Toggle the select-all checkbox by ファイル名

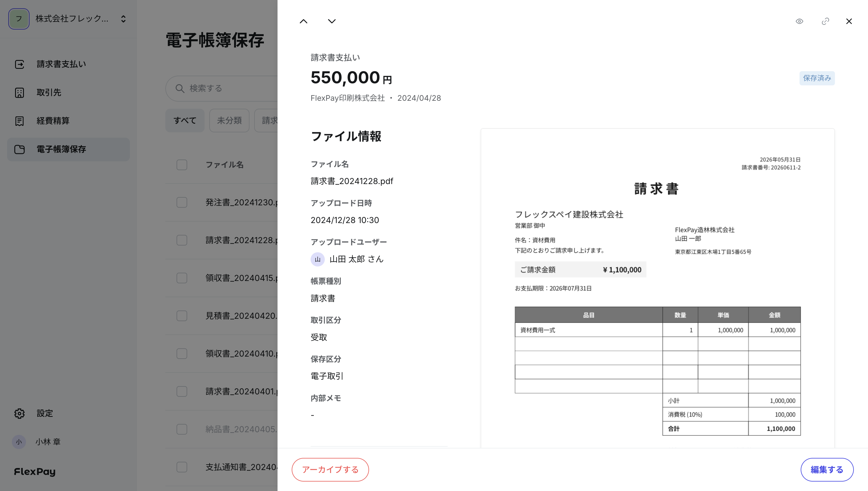(182, 165)
